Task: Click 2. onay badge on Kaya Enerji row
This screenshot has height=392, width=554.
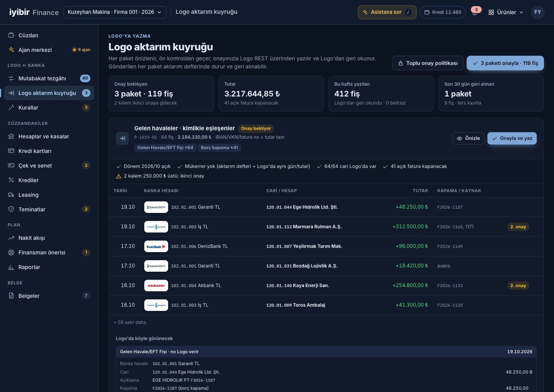Action: click(x=518, y=286)
